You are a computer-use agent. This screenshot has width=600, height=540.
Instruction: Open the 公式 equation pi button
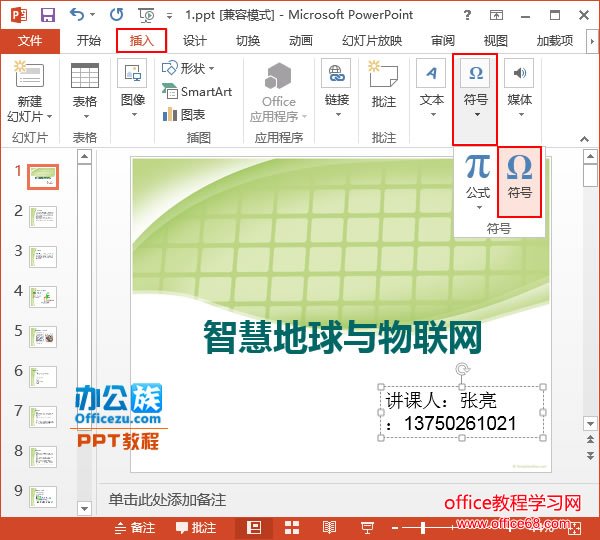(x=478, y=182)
